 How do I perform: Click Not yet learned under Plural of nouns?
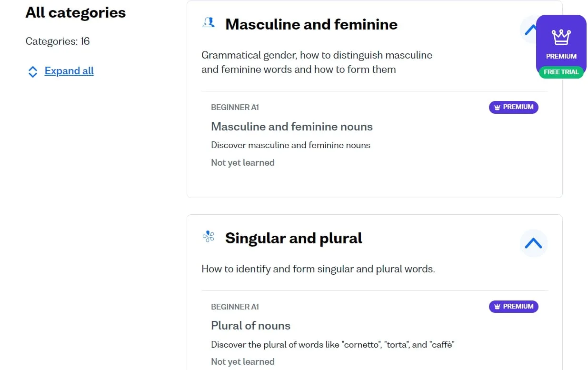pyautogui.click(x=242, y=362)
